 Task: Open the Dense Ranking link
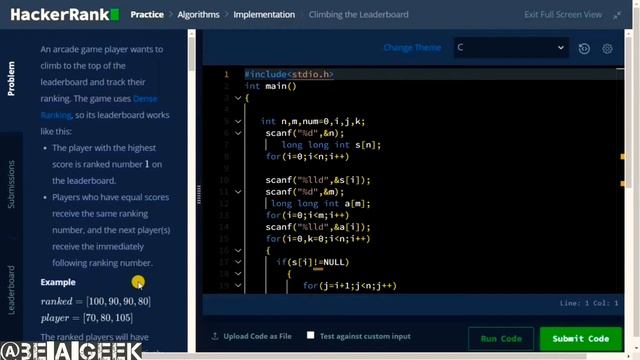tap(99, 107)
